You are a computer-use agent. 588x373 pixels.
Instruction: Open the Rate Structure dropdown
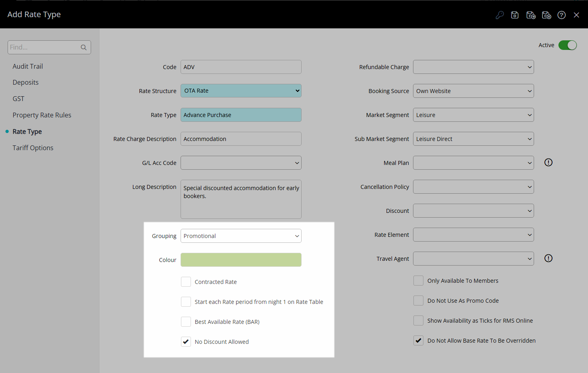tap(241, 91)
